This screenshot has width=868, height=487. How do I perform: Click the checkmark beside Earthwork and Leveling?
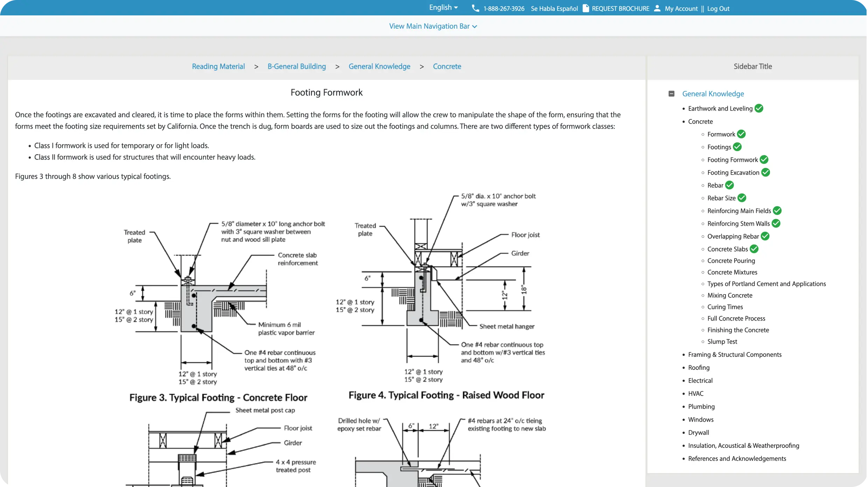pyautogui.click(x=758, y=108)
